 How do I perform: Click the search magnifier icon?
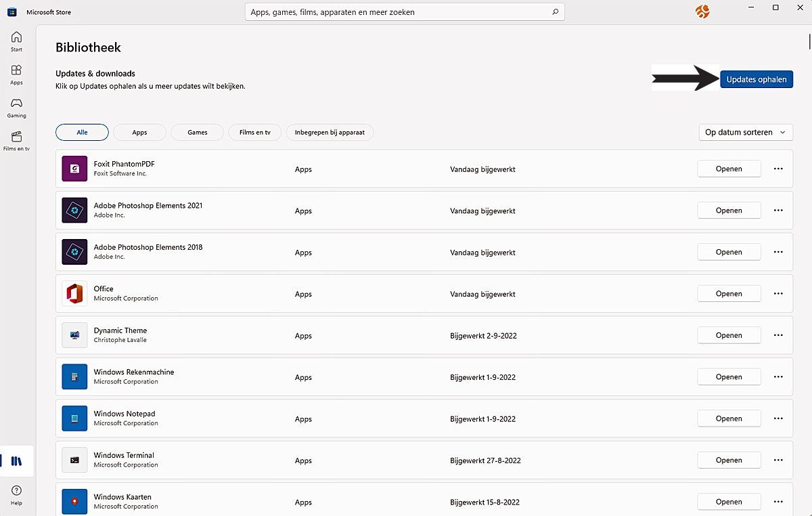point(556,12)
